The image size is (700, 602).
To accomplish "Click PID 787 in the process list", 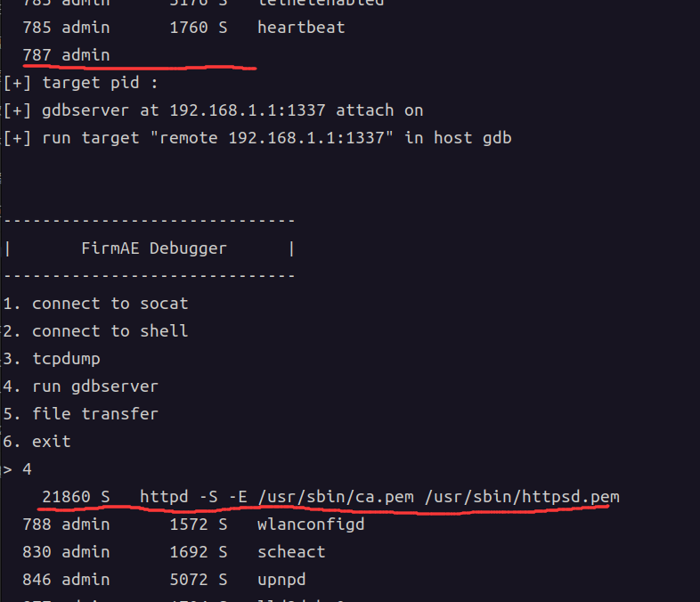I will (37, 55).
